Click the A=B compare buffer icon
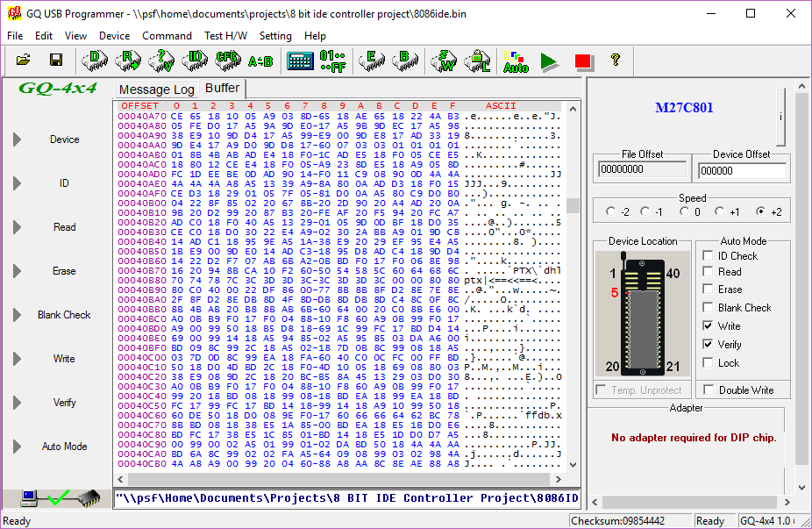This screenshot has width=812, height=529. tap(260, 61)
